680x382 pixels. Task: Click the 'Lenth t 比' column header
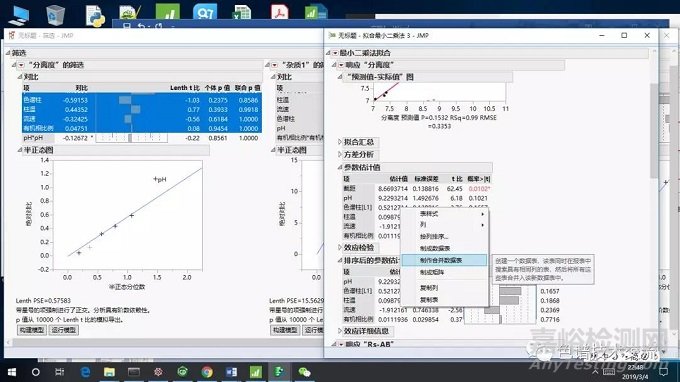[x=185, y=88]
